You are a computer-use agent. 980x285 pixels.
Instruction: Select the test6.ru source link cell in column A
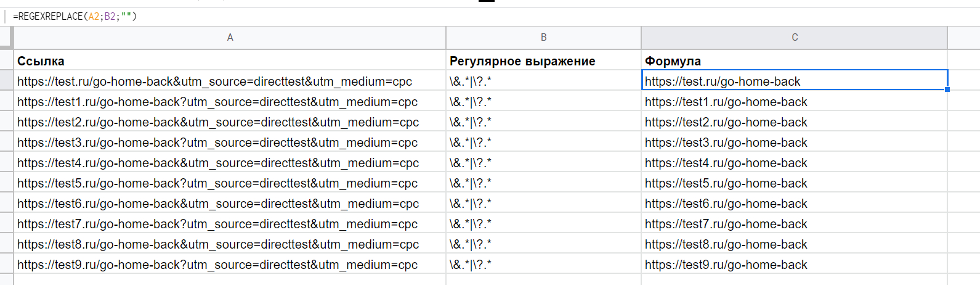point(230,204)
